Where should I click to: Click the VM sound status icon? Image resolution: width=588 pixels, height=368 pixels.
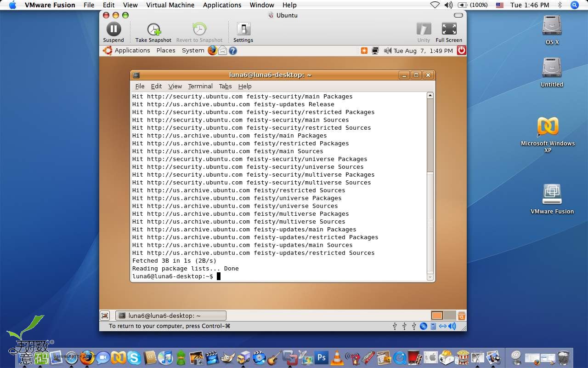452,326
